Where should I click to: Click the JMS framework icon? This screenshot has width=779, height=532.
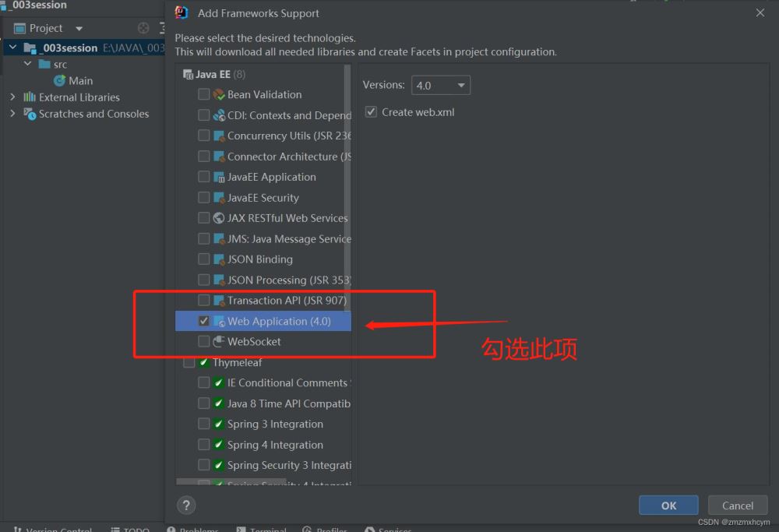click(x=219, y=239)
